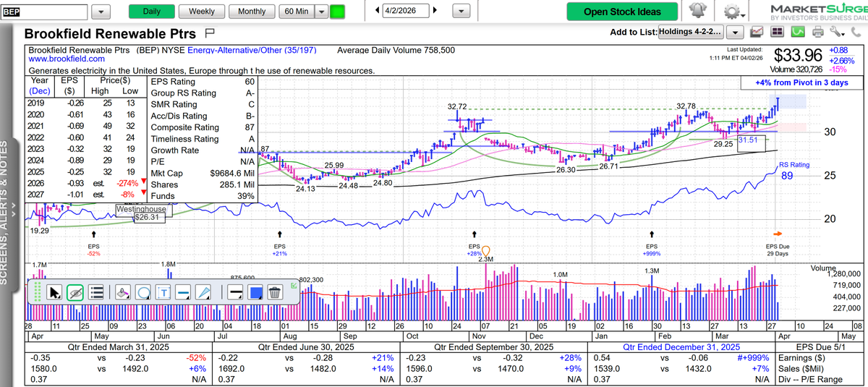
Task: Open www.brookfield.com link
Action: [65, 59]
